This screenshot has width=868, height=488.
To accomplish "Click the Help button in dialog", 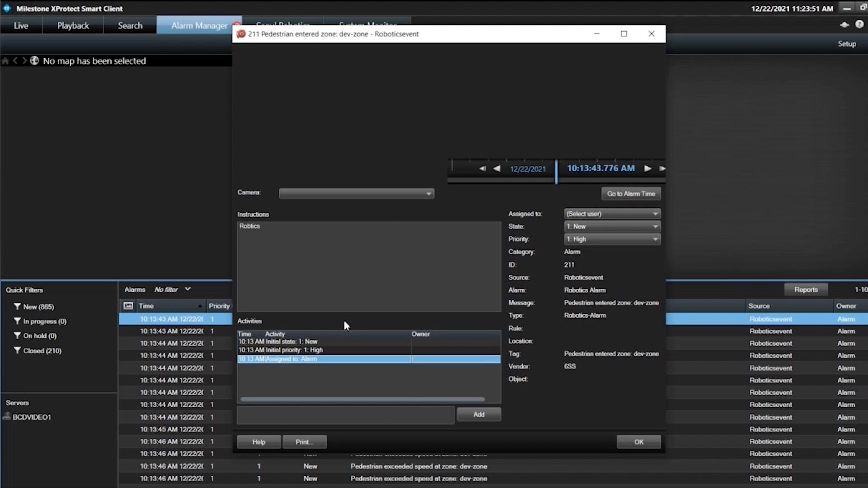I will pyautogui.click(x=259, y=442).
